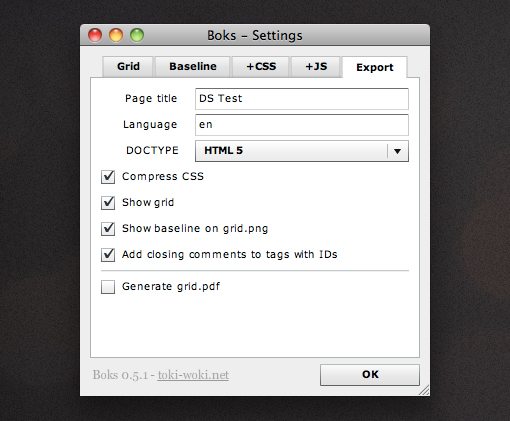Zoom window using the green button
Image resolution: width=510 pixels, height=421 pixels.
coord(137,35)
